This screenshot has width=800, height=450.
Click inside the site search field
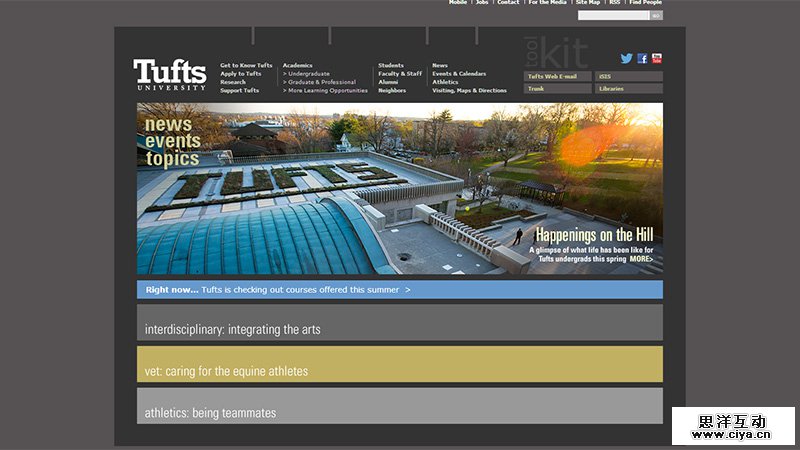[x=612, y=15]
